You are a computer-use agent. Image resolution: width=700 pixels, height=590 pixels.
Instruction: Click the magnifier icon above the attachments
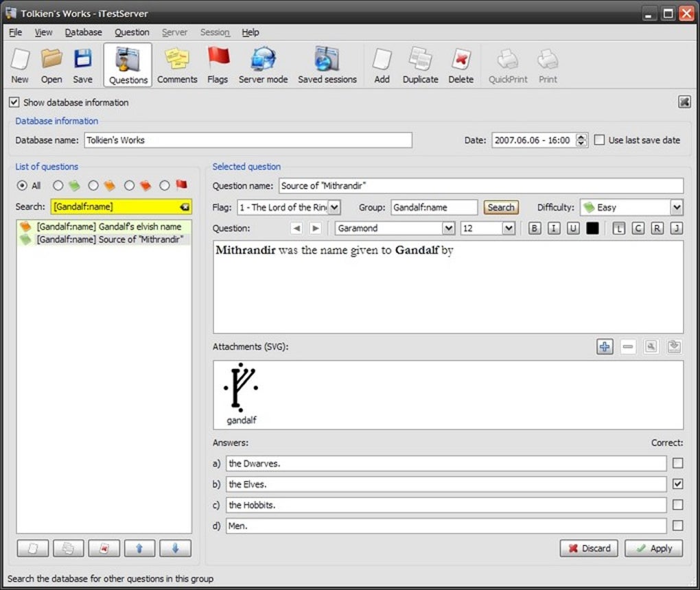(x=651, y=346)
